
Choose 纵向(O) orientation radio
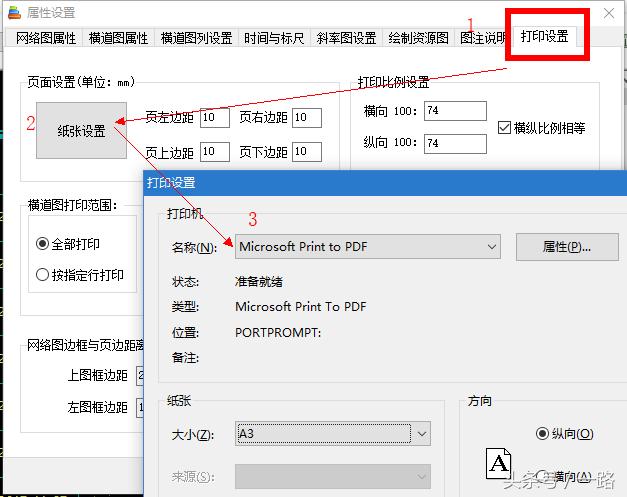coord(565,433)
